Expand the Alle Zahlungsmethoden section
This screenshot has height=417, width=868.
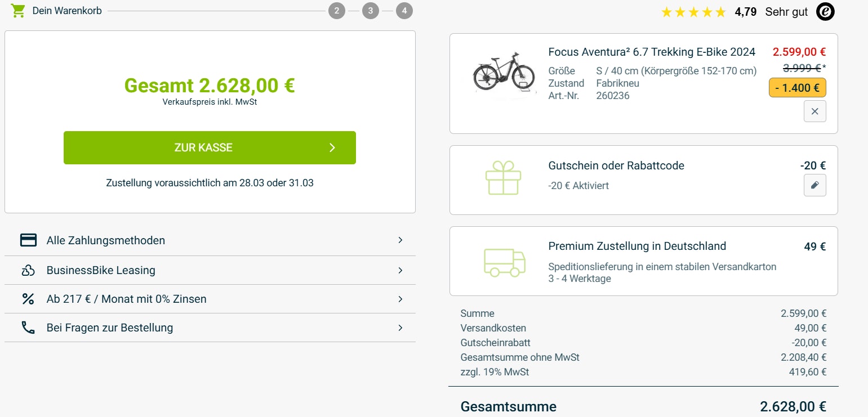(400, 240)
